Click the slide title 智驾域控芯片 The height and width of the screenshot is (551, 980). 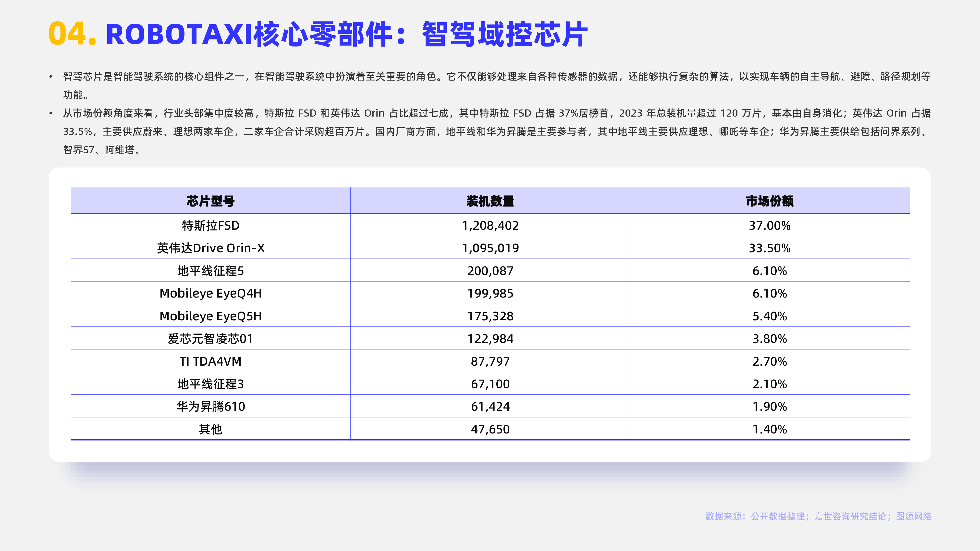coord(505,34)
